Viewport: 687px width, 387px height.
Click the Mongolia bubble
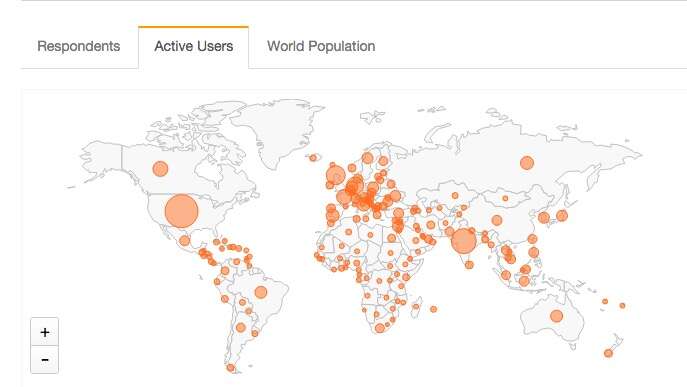coord(505,199)
